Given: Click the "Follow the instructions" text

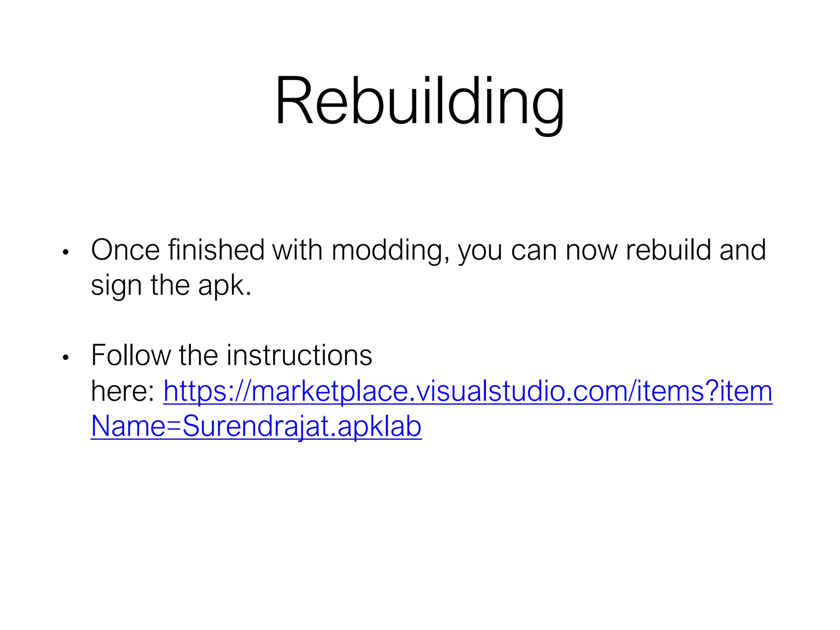Looking at the screenshot, I should pyautogui.click(x=232, y=355).
